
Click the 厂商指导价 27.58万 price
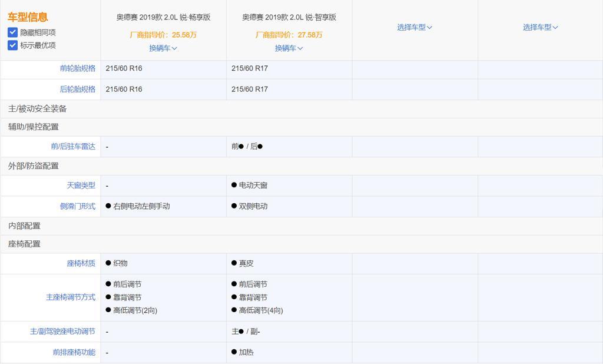pos(289,35)
